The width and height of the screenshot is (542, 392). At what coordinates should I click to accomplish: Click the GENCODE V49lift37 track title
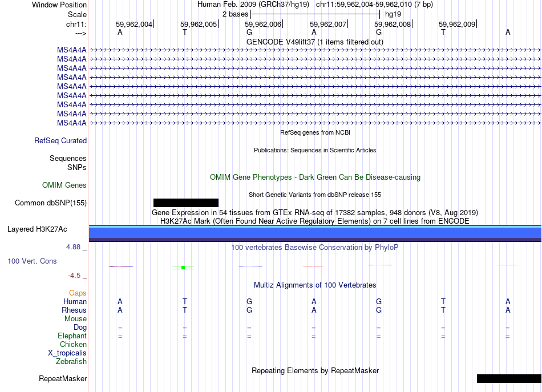(315, 42)
